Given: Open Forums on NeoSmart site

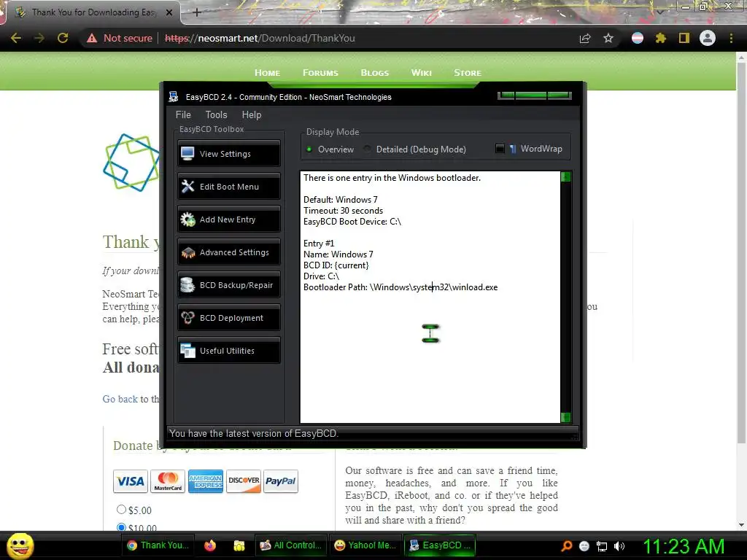Looking at the screenshot, I should 320,73.
